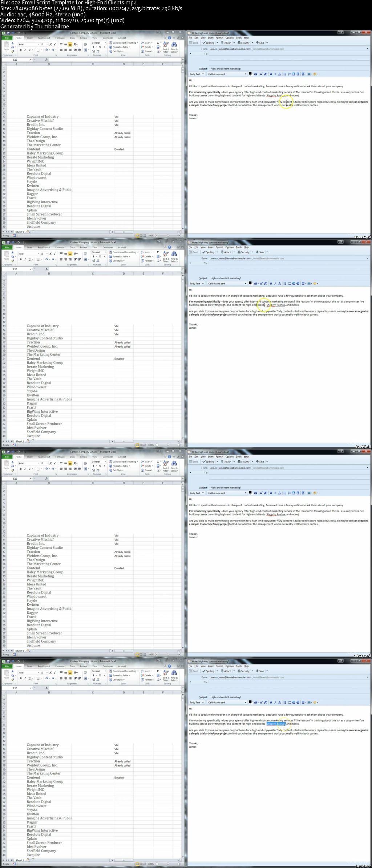Open Conditional Formatting dropdown in third frame Excel
The image size is (372, 868).
pos(124,462)
